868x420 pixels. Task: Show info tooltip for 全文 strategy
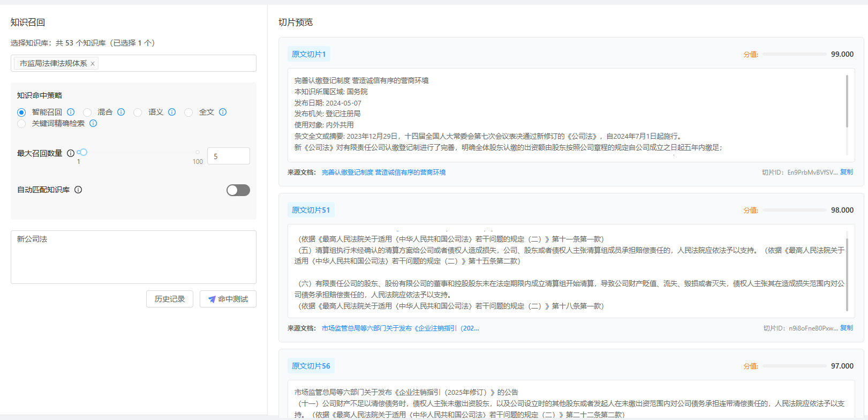click(x=223, y=112)
